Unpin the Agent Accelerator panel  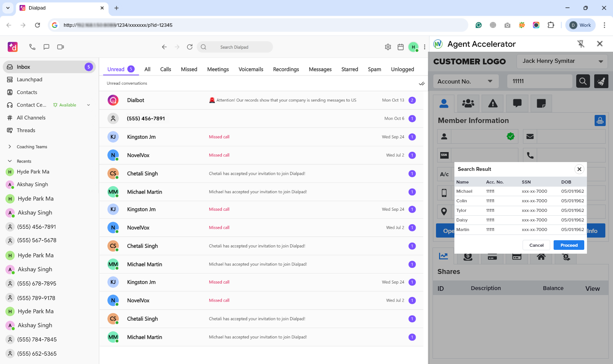click(x=581, y=44)
